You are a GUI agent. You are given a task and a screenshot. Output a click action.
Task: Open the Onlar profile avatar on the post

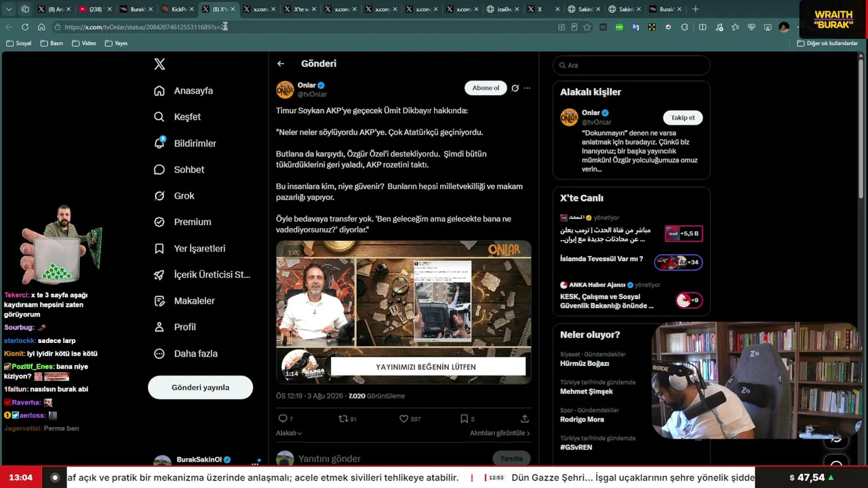(x=285, y=89)
